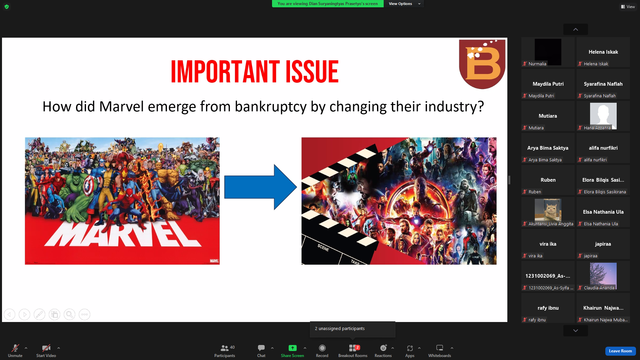
Task: Select Maydila Putri participant tile
Action: (x=548, y=84)
